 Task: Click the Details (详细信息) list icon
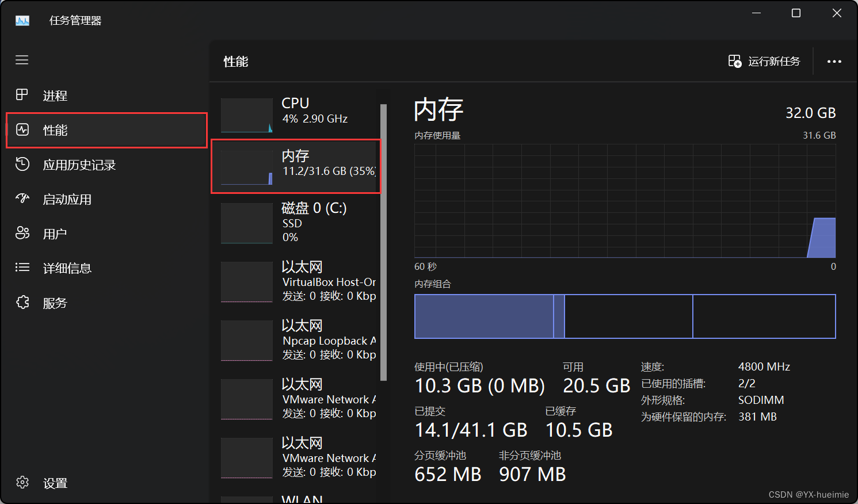22,267
